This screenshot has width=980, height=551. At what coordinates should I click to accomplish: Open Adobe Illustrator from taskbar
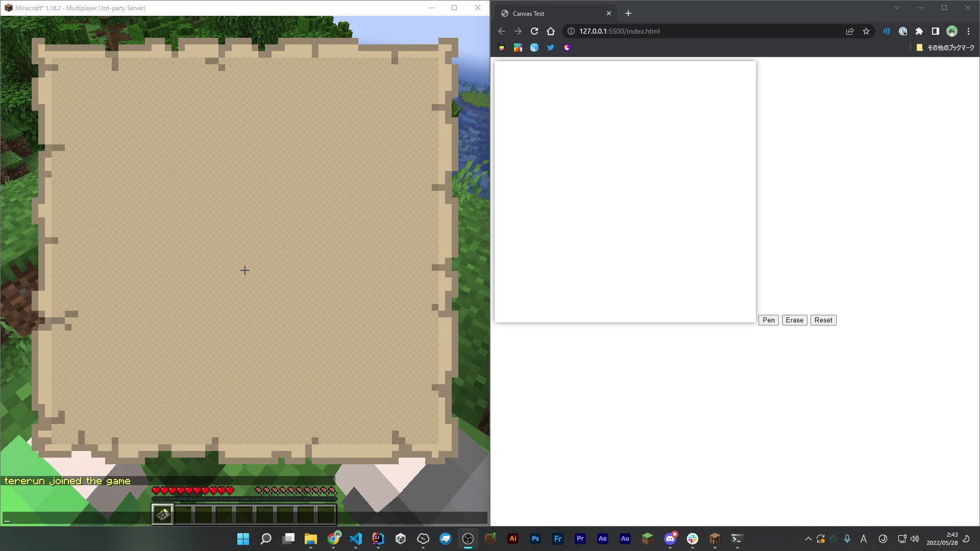(x=513, y=539)
